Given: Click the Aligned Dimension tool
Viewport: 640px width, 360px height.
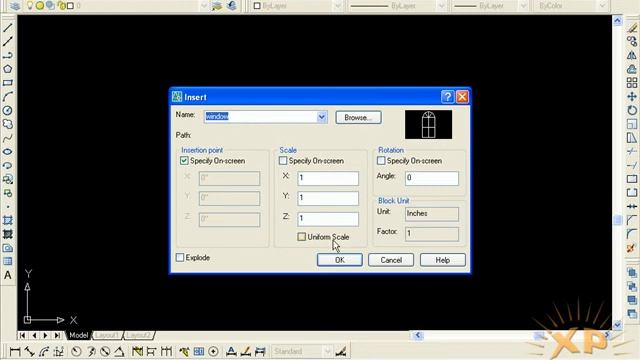Looking at the screenshot, I should coord(29,351).
